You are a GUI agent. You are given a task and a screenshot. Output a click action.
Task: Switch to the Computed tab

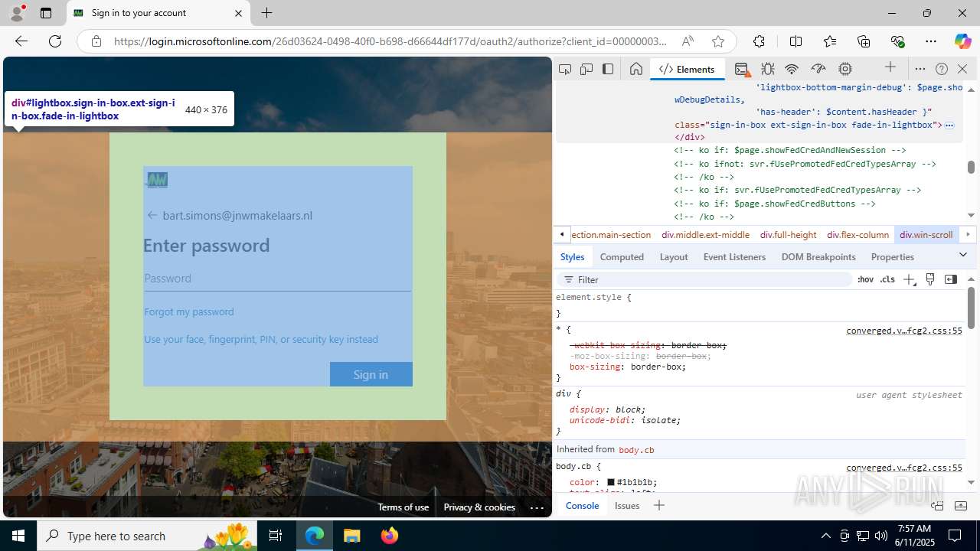622,257
